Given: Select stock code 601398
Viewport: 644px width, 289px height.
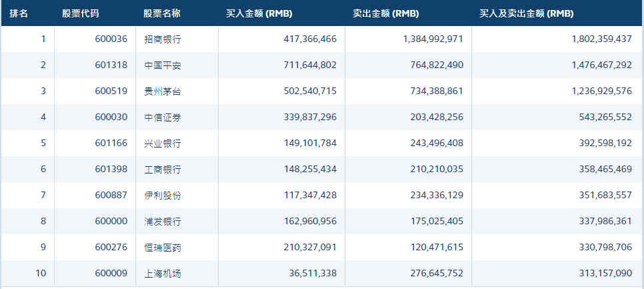Looking at the screenshot, I should coord(111,169).
